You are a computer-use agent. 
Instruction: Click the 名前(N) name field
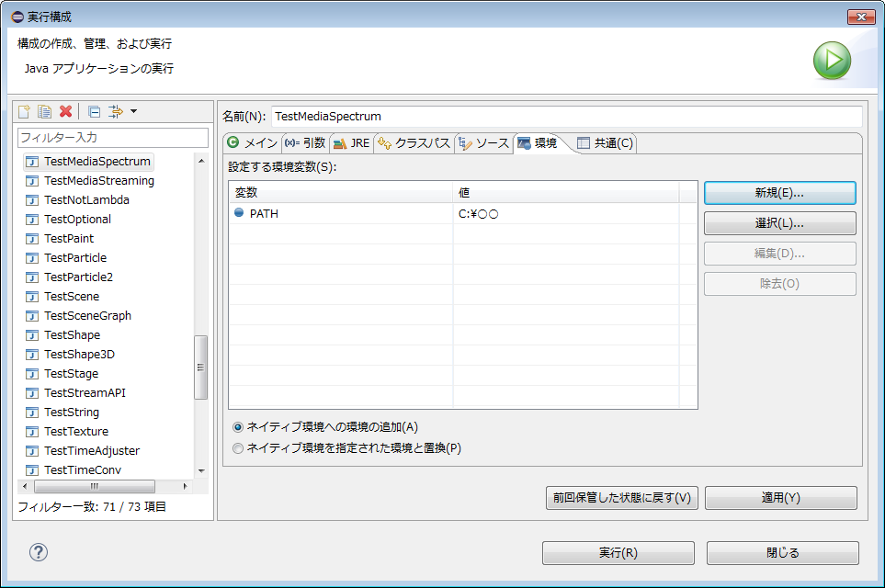567,117
